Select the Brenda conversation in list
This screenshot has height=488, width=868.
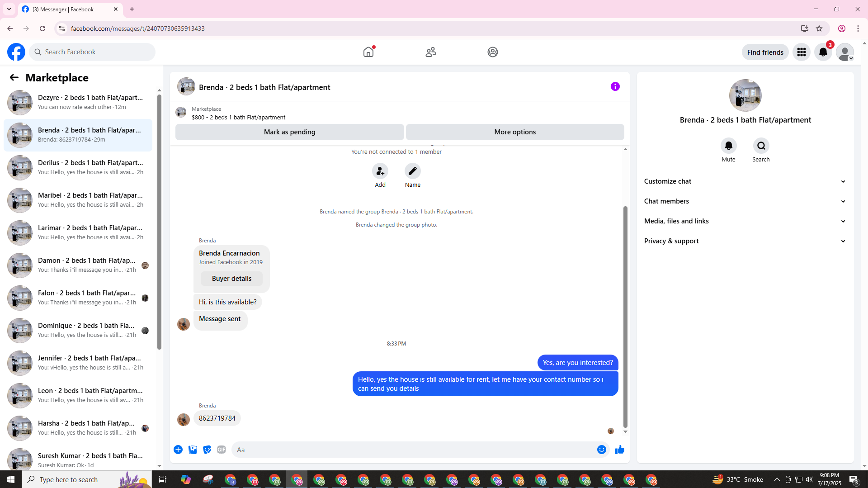(x=78, y=135)
